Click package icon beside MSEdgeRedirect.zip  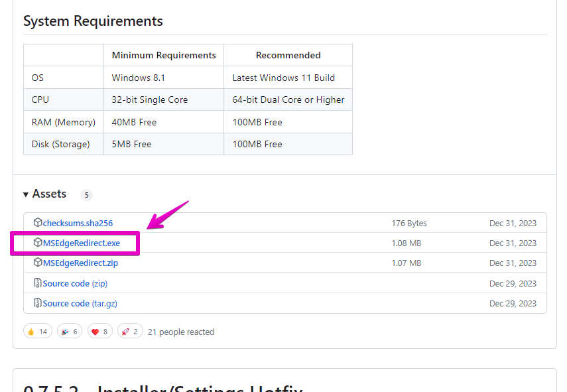coord(38,262)
